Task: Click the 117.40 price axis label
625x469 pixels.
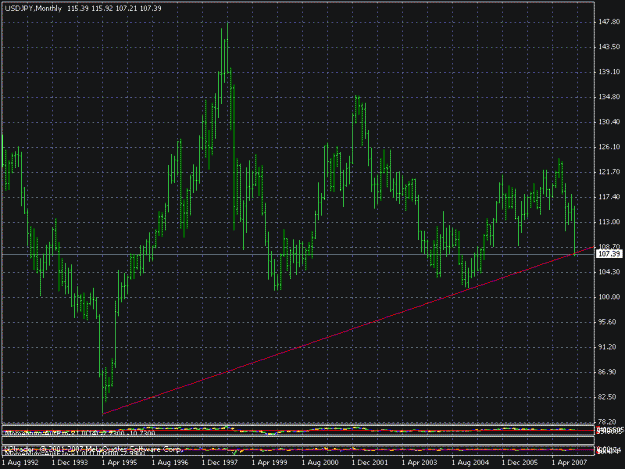Action: click(x=609, y=197)
